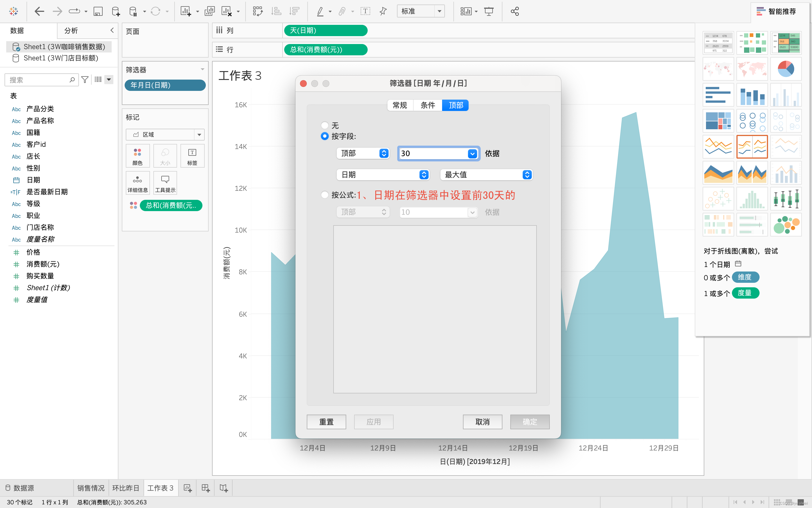
Task: Click the Undo back arrow
Action: click(39, 11)
